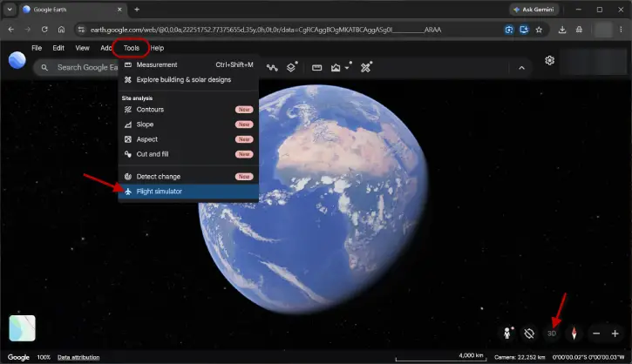Click the search magnifier icon
The image size is (632, 364).
coord(44,68)
